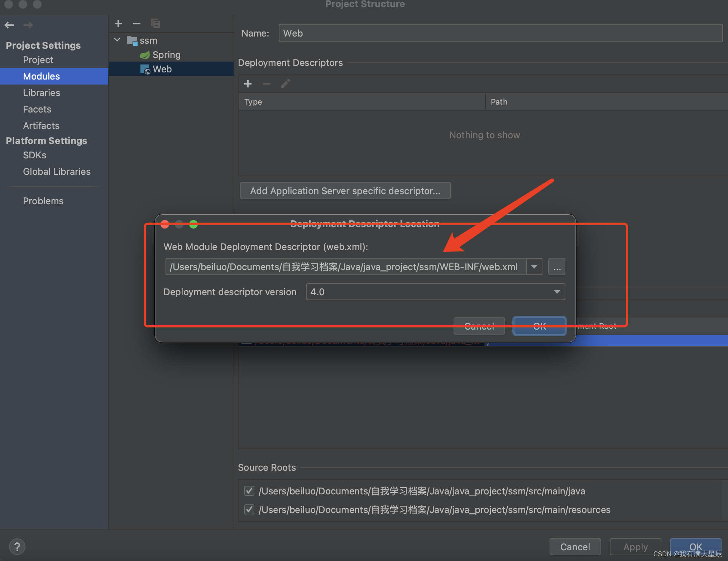Screen dimensions: 728x561
Task: Click the back navigation arrow
Action: pyautogui.click(x=9, y=25)
